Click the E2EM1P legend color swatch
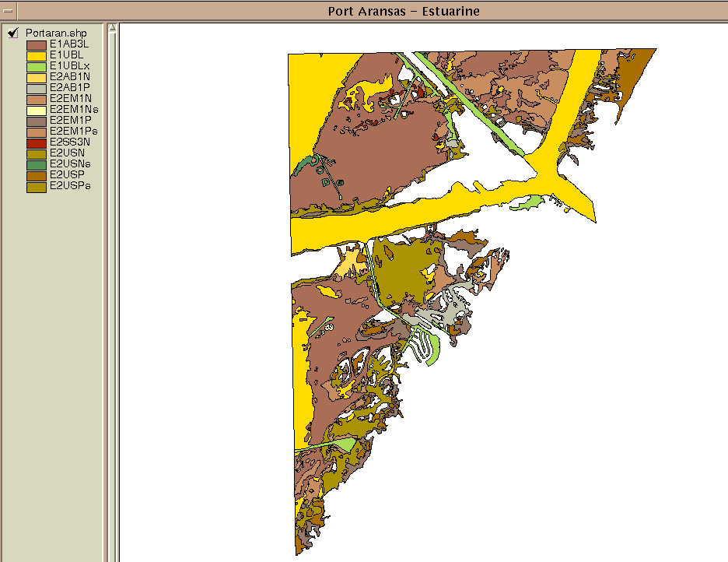Screen dimensions: 728x562 pos(37,121)
